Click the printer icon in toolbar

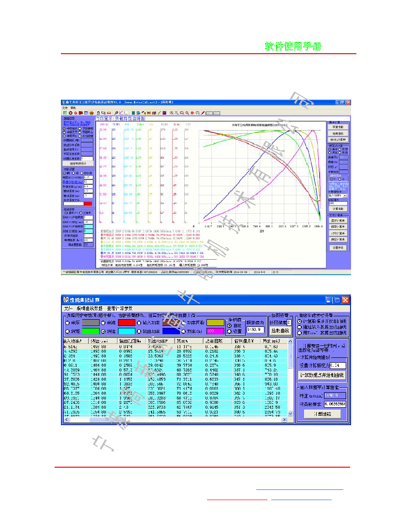[108, 113]
